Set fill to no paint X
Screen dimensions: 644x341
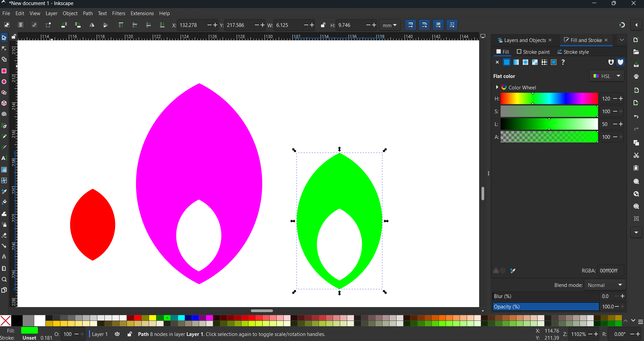pyautogui.click(x=497, y=62)
